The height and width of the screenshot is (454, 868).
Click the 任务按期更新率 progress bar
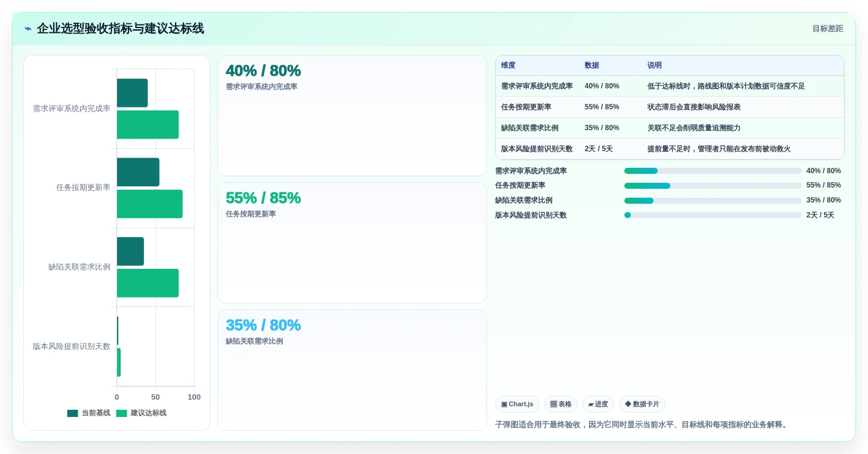[x=713, y=186]
